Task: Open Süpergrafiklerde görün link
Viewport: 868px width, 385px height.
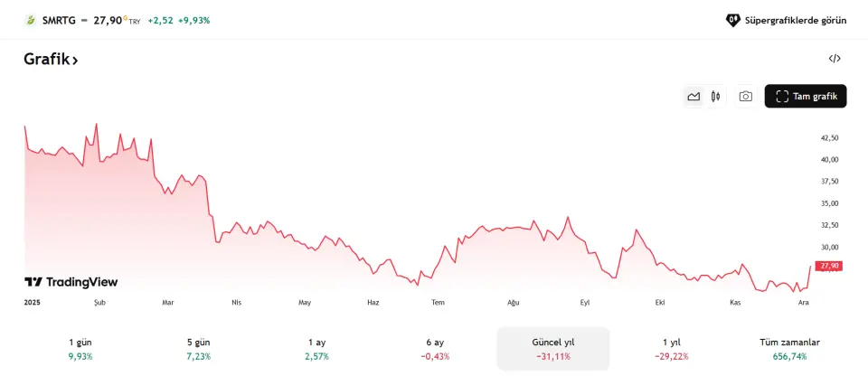Action: (x=787, y=20)
